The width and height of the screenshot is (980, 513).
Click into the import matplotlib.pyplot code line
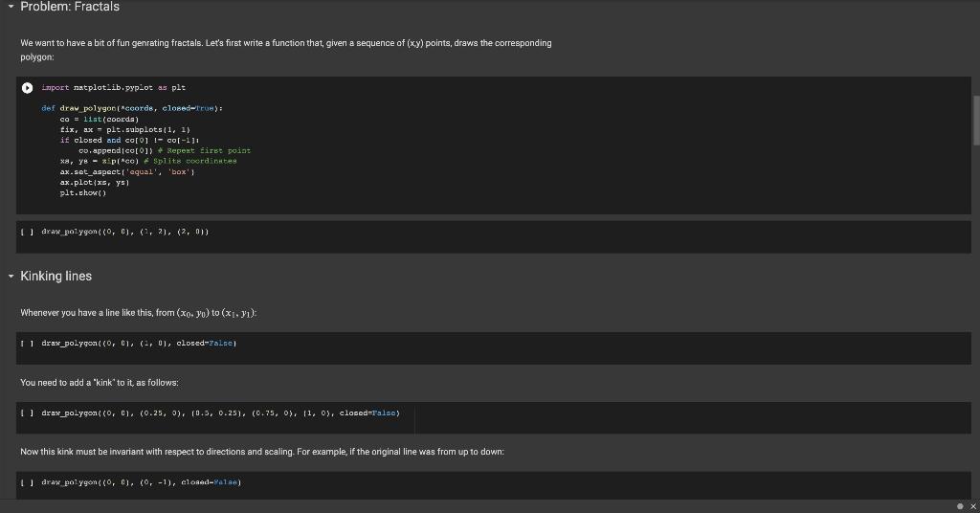pyautogui.click(x=113, y=87)
